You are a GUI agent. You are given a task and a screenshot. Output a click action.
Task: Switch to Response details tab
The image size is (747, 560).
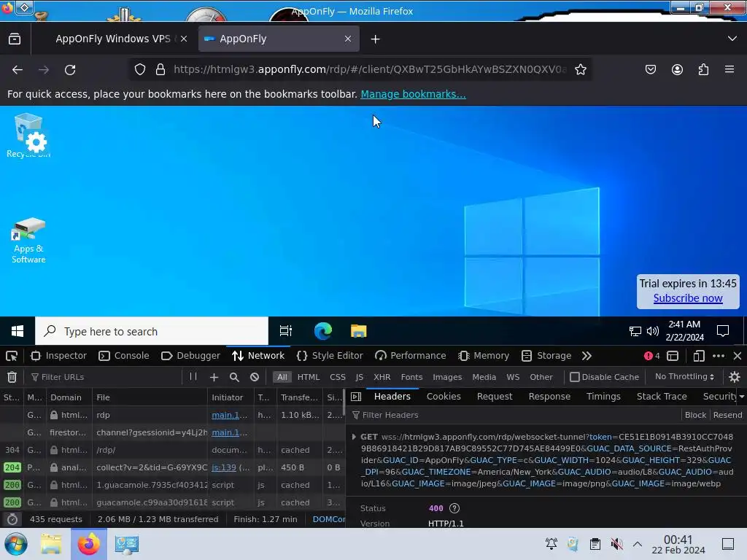click(549, 397)
